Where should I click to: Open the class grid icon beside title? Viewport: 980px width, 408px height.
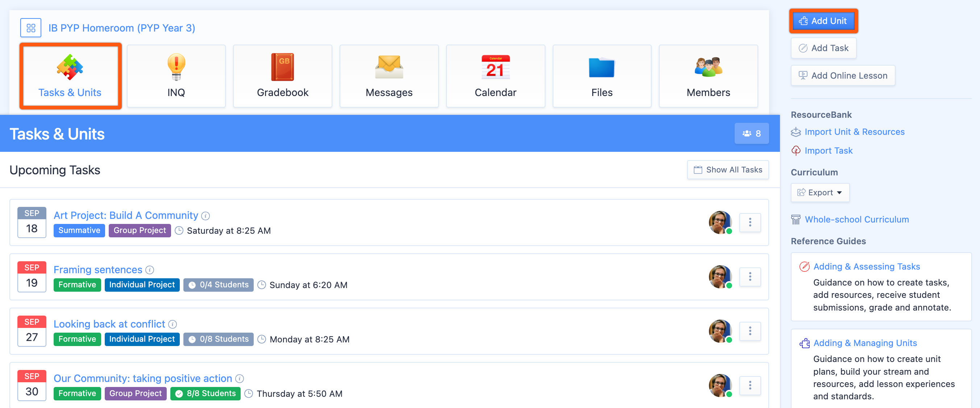[30, 28]
